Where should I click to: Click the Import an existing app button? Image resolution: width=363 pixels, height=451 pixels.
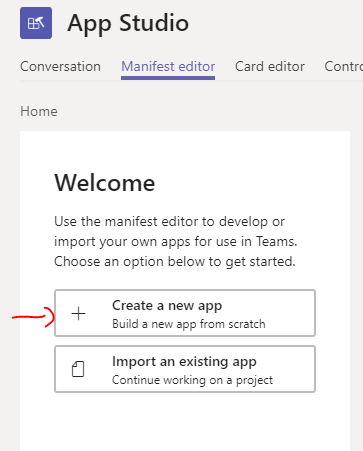pos(185,369)
